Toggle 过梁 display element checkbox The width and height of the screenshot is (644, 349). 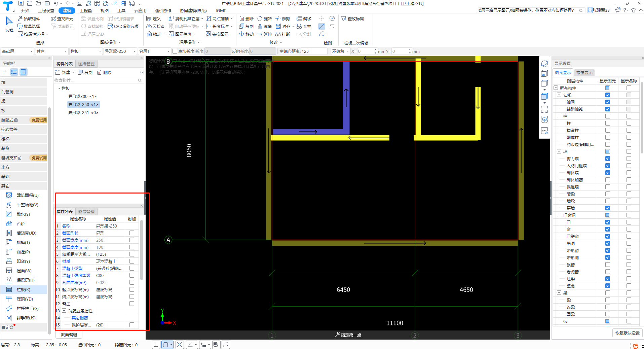click(607, 279)
